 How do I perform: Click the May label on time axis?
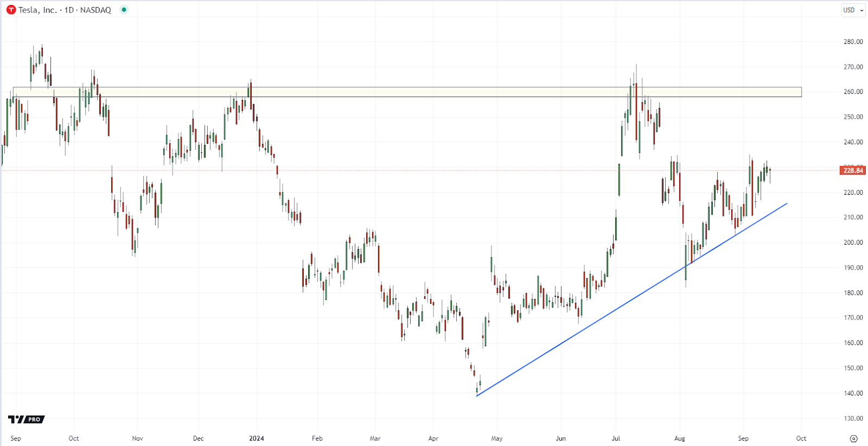[497, 438]
